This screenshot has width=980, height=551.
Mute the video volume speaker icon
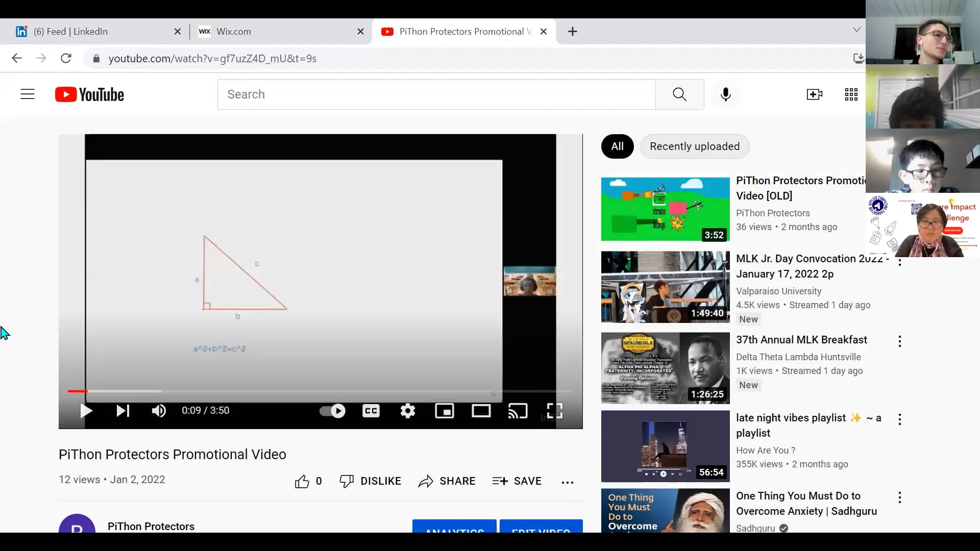click(159, 411)
